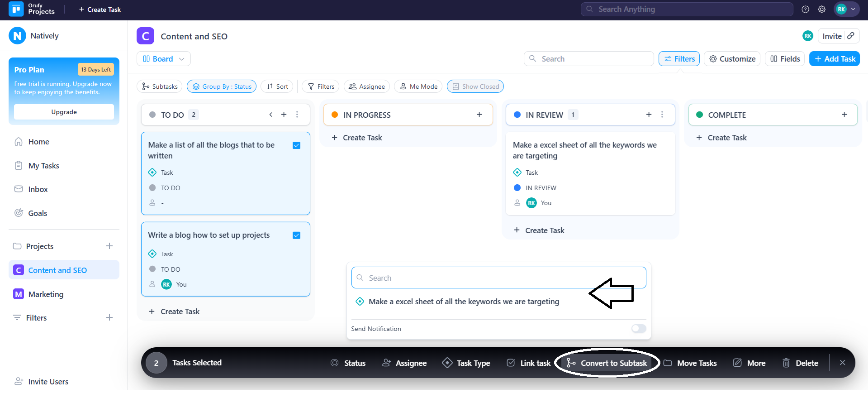
Task: Open three-dot menu on TO DO column
Action: tap(297, 115)
